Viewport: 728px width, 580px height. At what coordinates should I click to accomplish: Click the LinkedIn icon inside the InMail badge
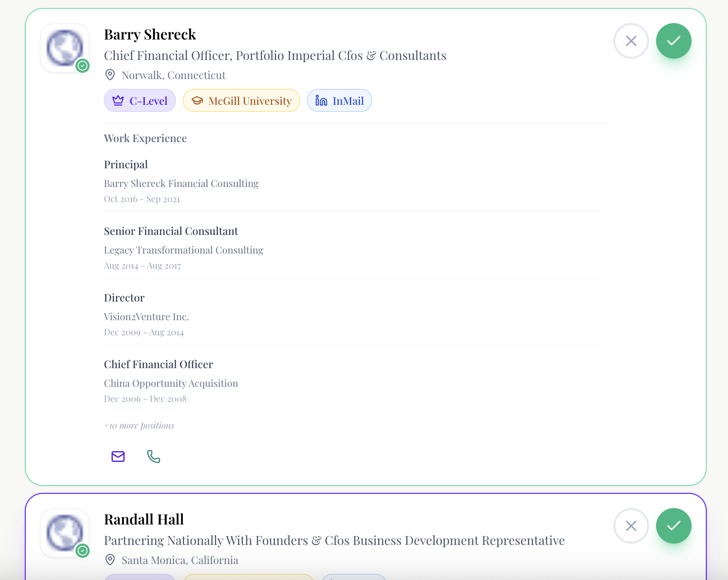coord(320,100)
